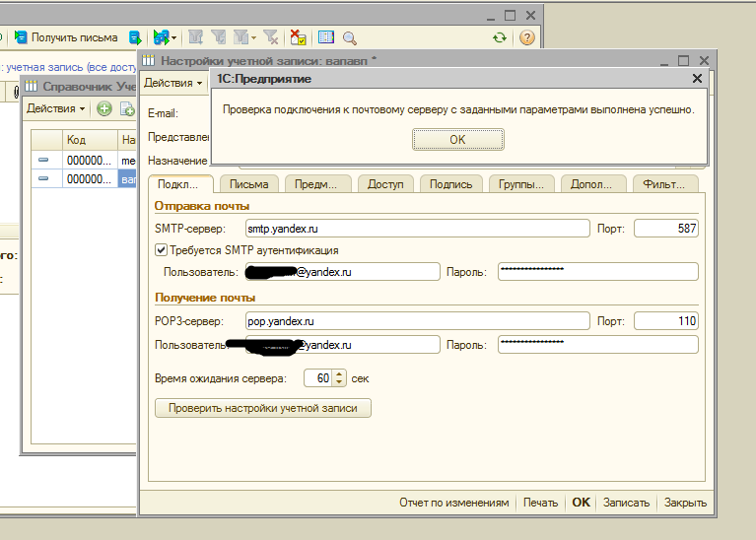Click the SMTP-сервер field with smtp.yandex.ru
Screen dimensions: 756x540
pos(418,229)
